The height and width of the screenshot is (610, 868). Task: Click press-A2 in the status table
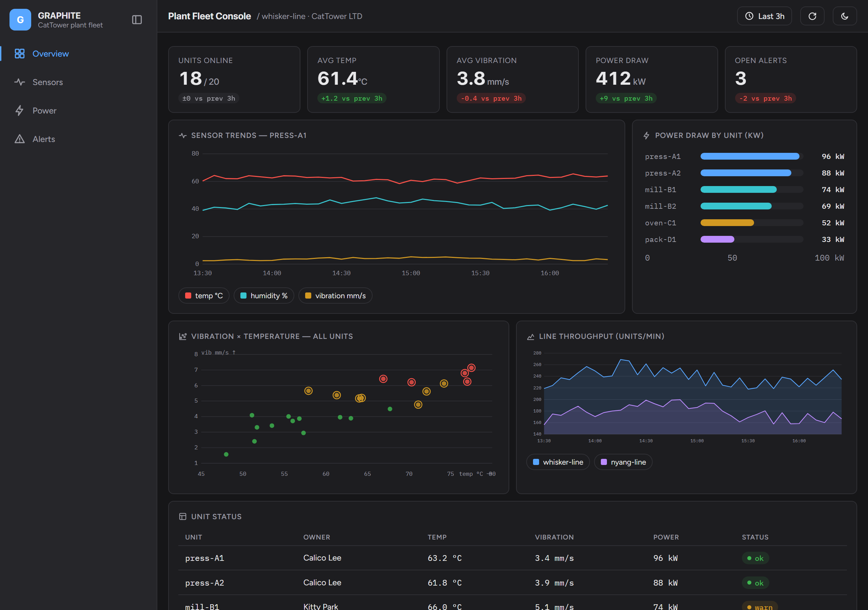click(204, 583)
